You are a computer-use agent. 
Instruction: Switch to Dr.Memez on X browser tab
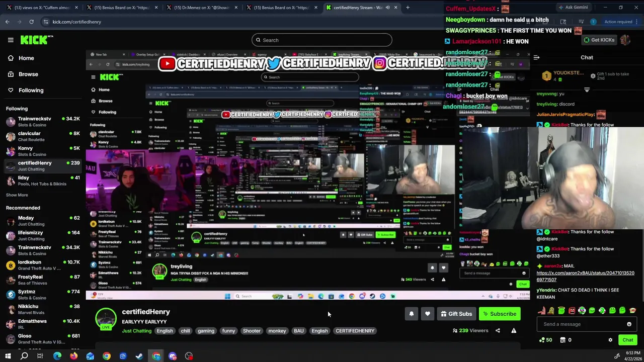click(201, 8)
